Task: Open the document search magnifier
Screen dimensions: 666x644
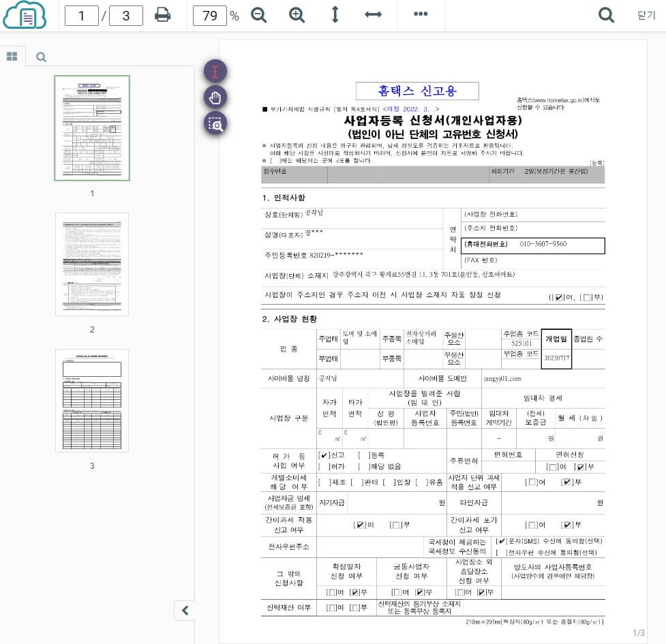Action: coord(606,14)
